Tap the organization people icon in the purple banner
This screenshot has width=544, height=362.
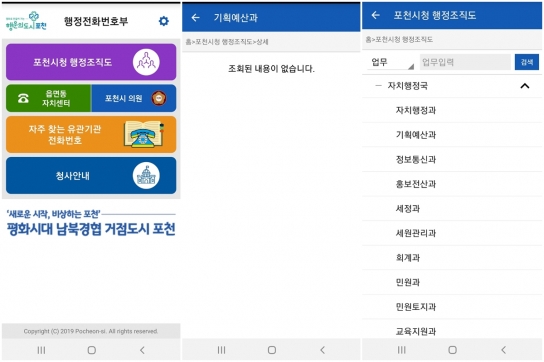(x=146, y=62)
